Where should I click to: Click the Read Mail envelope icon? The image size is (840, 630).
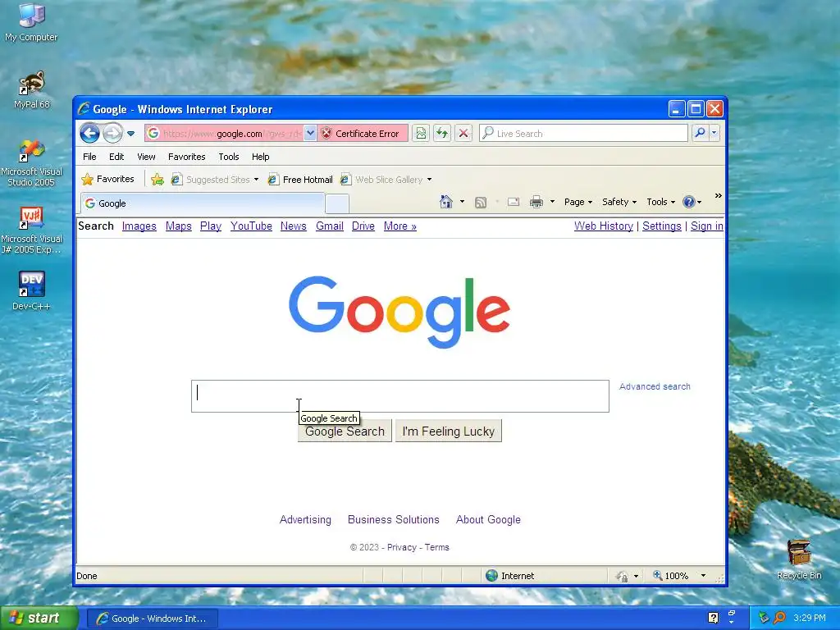coord(514,202)
